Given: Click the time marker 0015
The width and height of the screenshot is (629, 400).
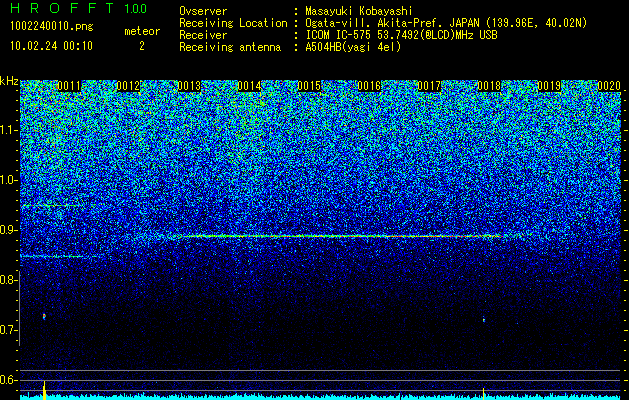Looking at the screenshot, I should point(309,86).
